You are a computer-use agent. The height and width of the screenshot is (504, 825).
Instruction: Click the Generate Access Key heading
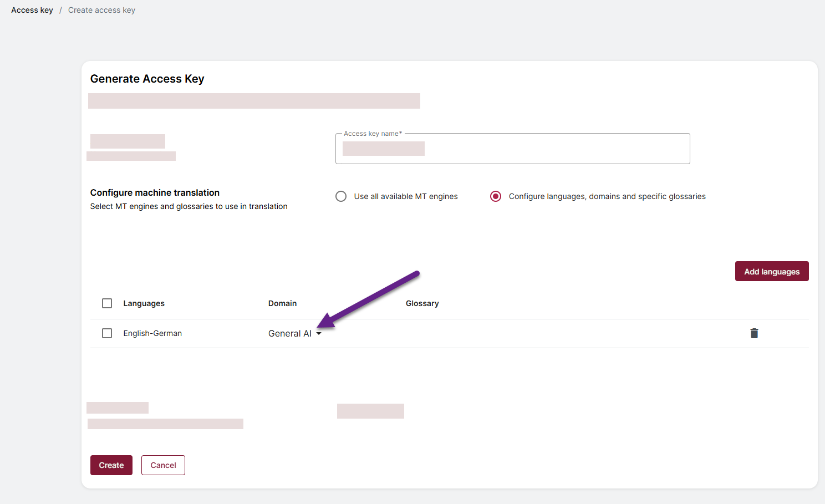tap(147, 79)
